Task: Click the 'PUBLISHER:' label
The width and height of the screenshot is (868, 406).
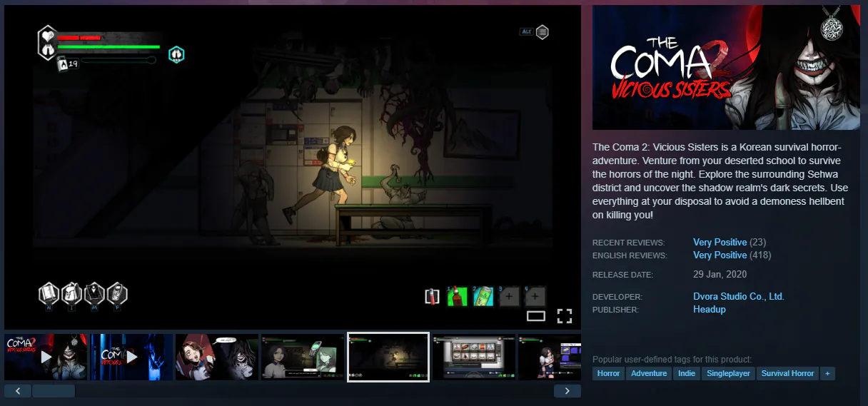Action: click(x=615, y=310)
